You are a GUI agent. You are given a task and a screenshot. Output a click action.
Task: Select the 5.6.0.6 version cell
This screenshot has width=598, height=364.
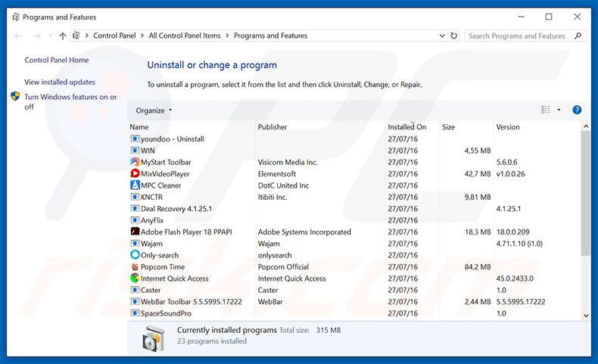[507, 162]
